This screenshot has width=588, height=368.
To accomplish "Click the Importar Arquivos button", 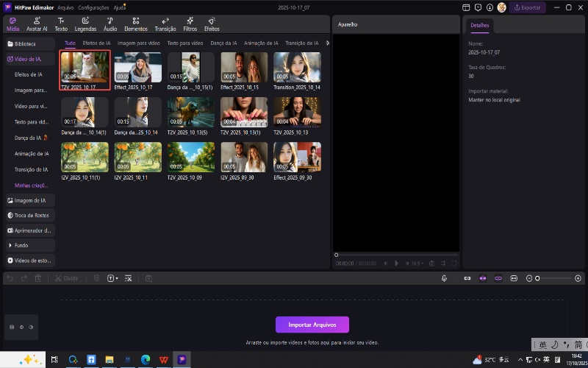I will [x=312, y=325].
